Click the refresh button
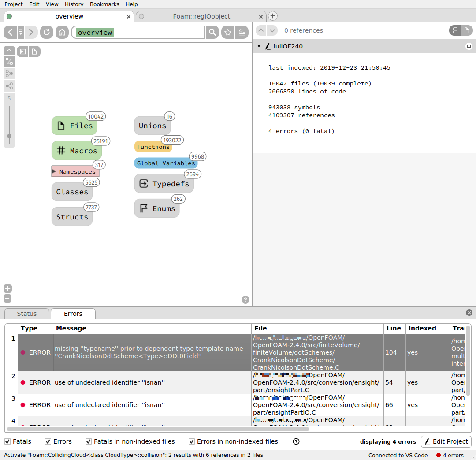Viewport: 476px width, 460px height. click(46, 32)
